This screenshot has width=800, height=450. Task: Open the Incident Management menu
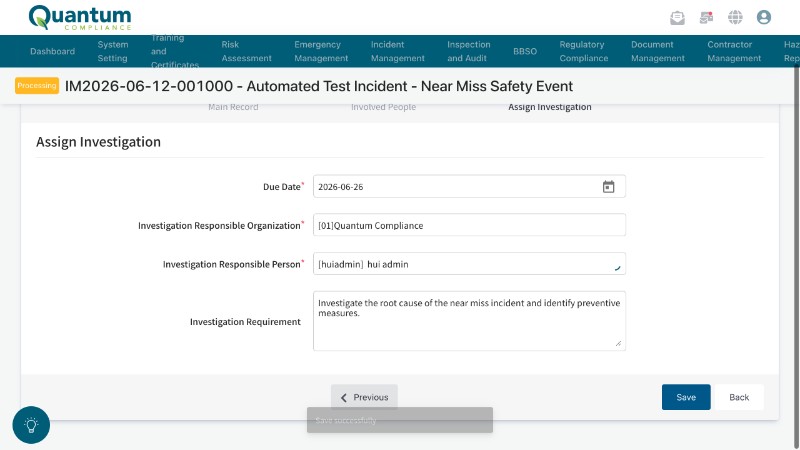[x=397, y=51]
